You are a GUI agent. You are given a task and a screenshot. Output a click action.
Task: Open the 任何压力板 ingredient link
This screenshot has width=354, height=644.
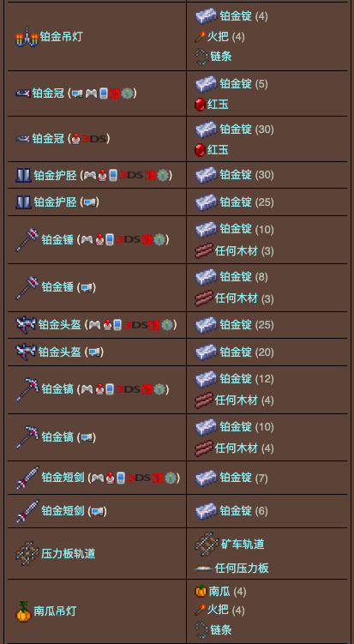(242, 569)
